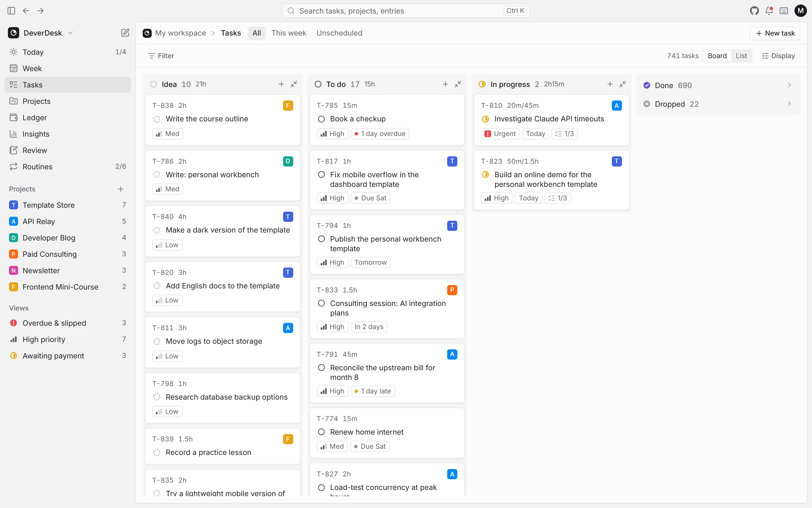Open the 1 day overdue chip
Screen dimensions: 812x508
pos(379,134)
